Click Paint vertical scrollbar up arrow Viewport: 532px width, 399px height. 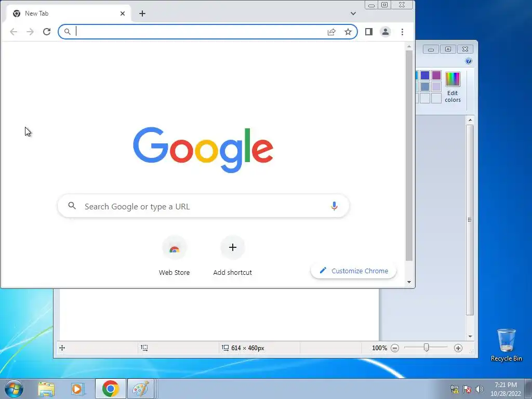click(x=470, y=120)
